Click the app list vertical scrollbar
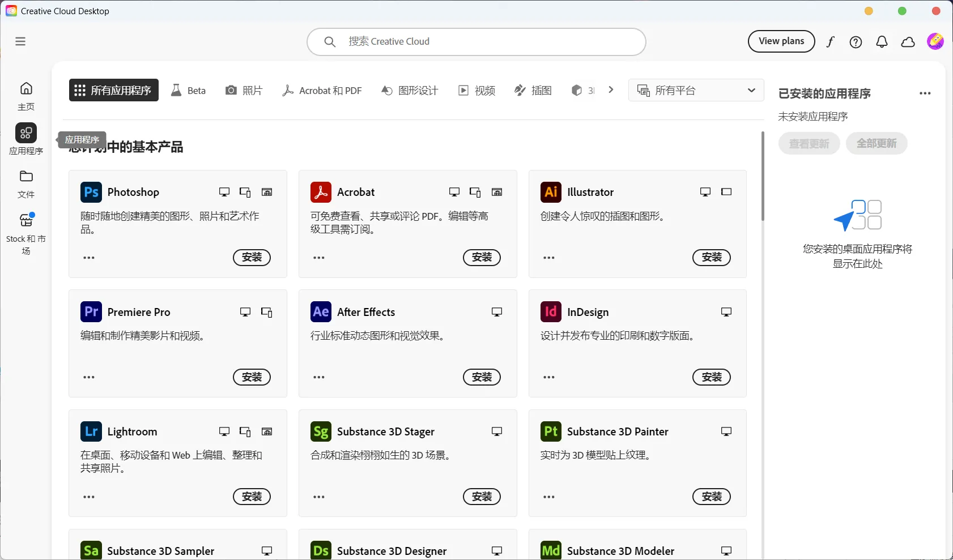The image size is (953, 560). pos(763,177)
